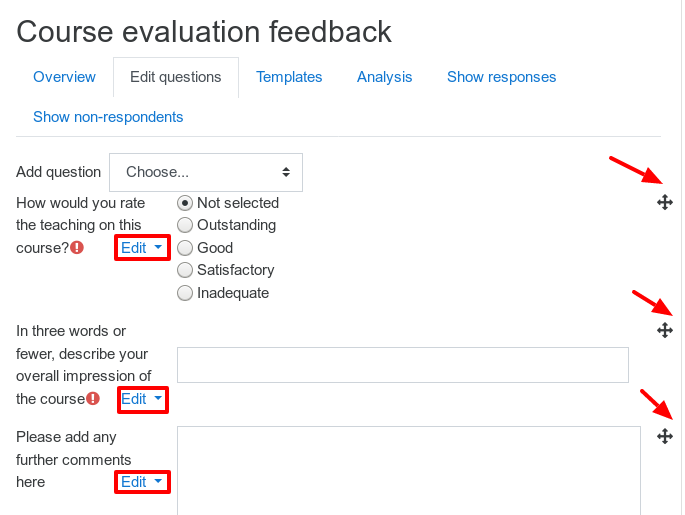
Task: Click the move icon for the further comments question
Action: 664,436
